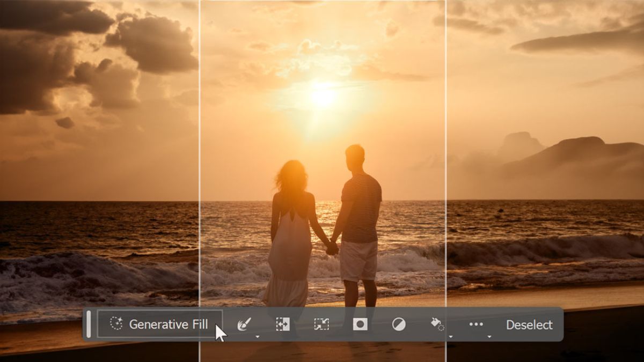644x362 pixels.
Task: Open the selection brush dropdown arrow
Action: (258, 336)
